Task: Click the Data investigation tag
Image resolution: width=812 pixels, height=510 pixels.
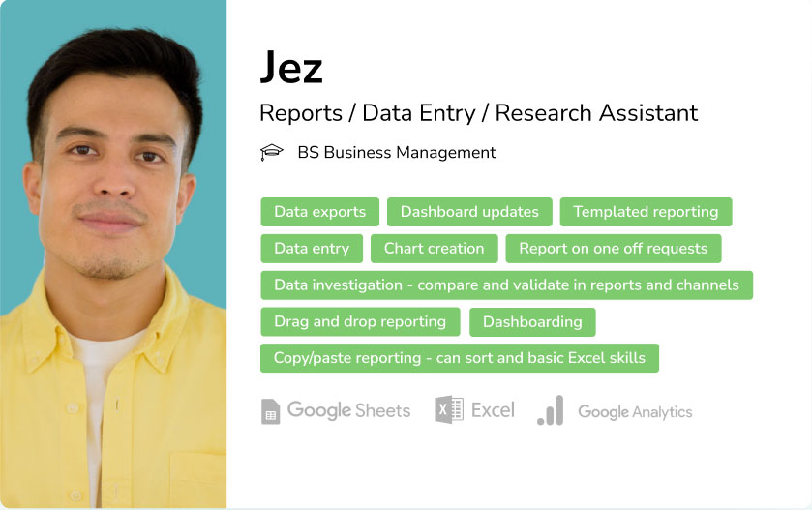Action: (x=506, y=285)
